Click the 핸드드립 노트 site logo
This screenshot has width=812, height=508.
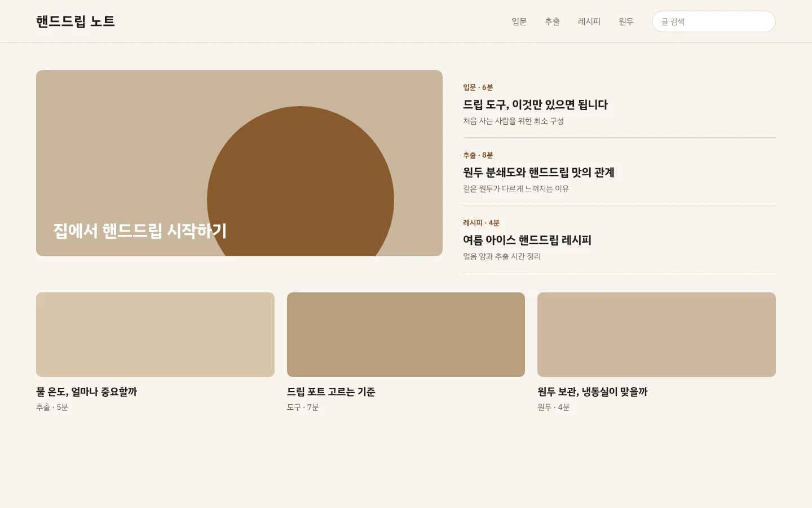76,21
